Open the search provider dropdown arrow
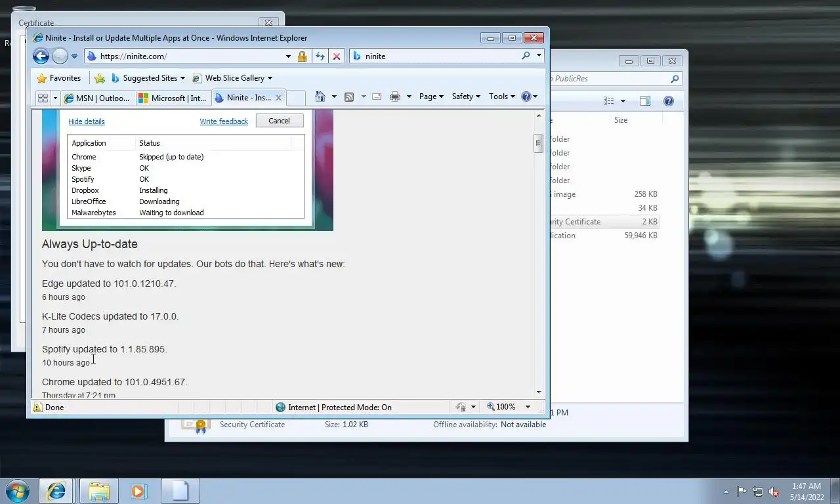Image resolution: width=840 pixels, height=504 pixels. 539,56
